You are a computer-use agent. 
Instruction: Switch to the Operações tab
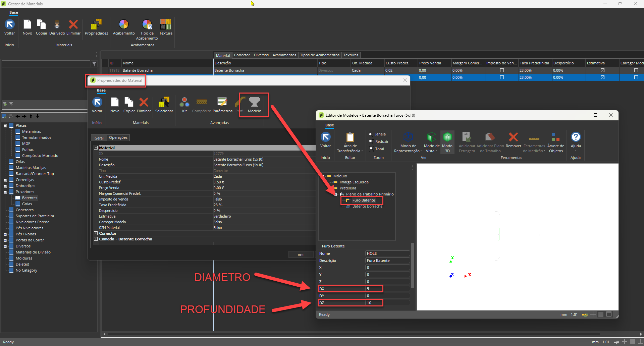coord(118,138)
